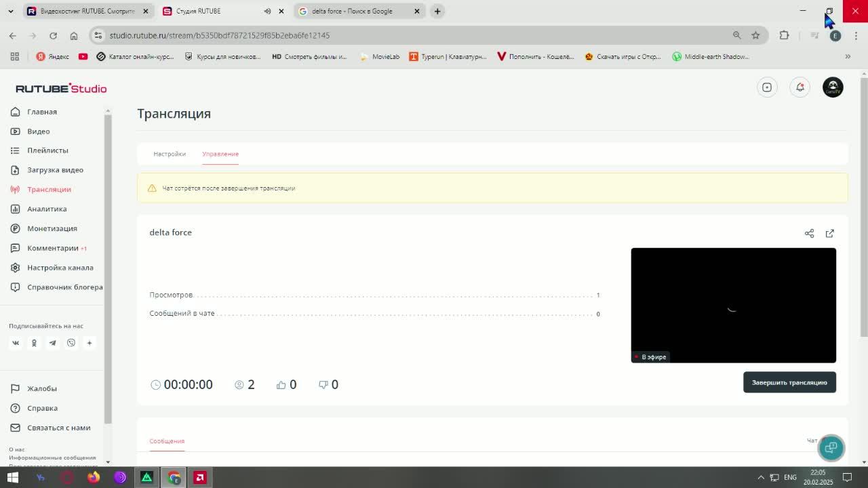Click the browser home button

(74, 35)
